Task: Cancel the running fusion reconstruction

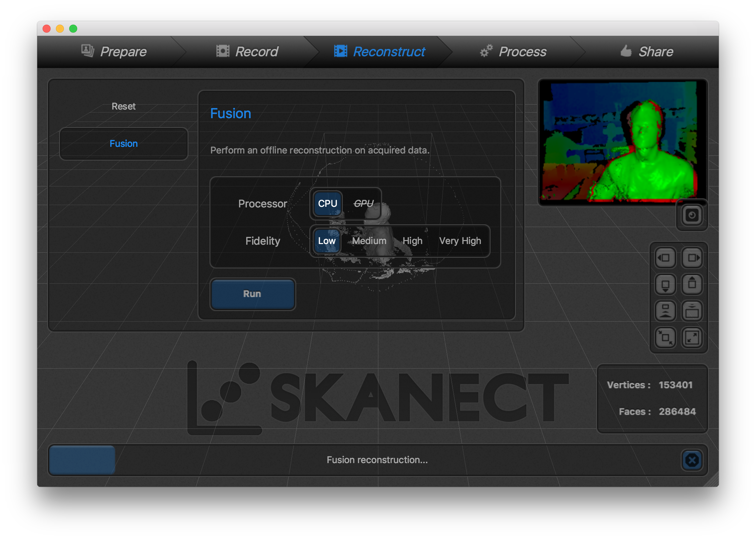Action: pyautogui.click(x=691, y=461)
